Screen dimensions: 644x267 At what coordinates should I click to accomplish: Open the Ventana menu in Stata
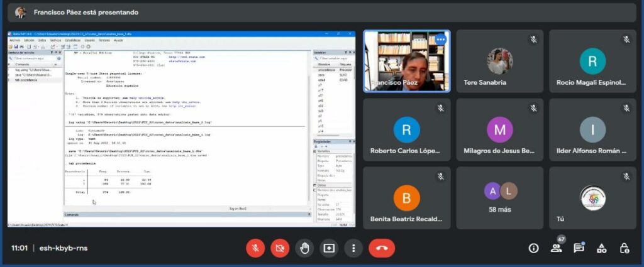pos(104,40)
